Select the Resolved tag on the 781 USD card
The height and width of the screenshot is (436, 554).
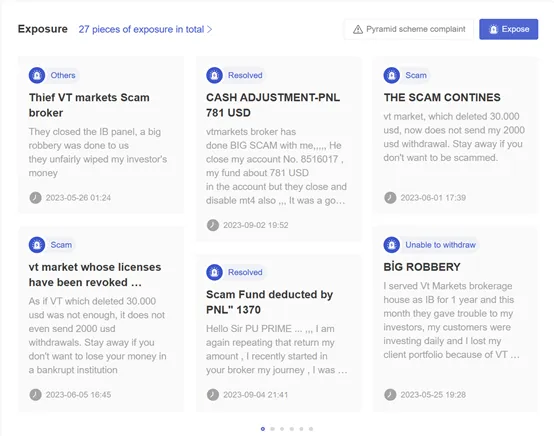pos(245,75)
